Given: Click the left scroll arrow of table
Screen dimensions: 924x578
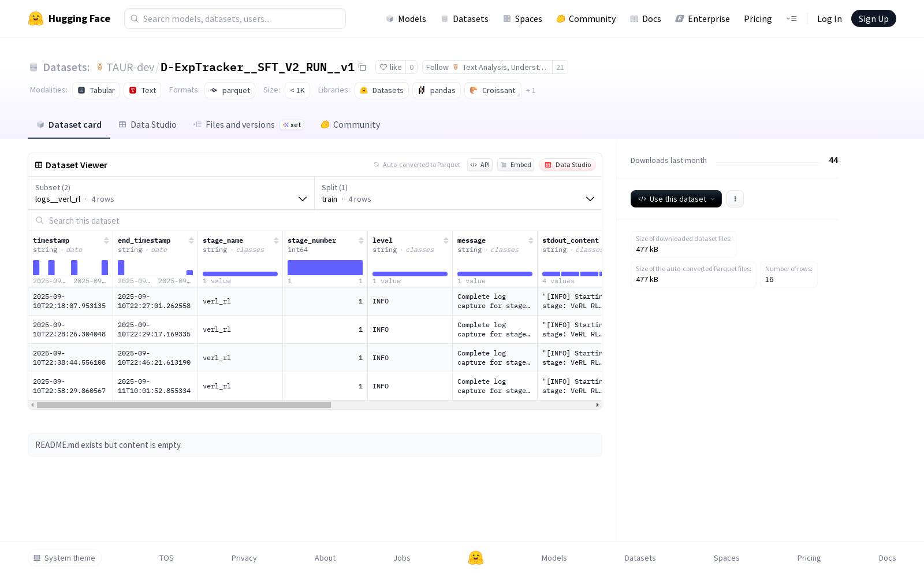Looking at the screenshot, I should pyautogui.click(x=32, y=405).
